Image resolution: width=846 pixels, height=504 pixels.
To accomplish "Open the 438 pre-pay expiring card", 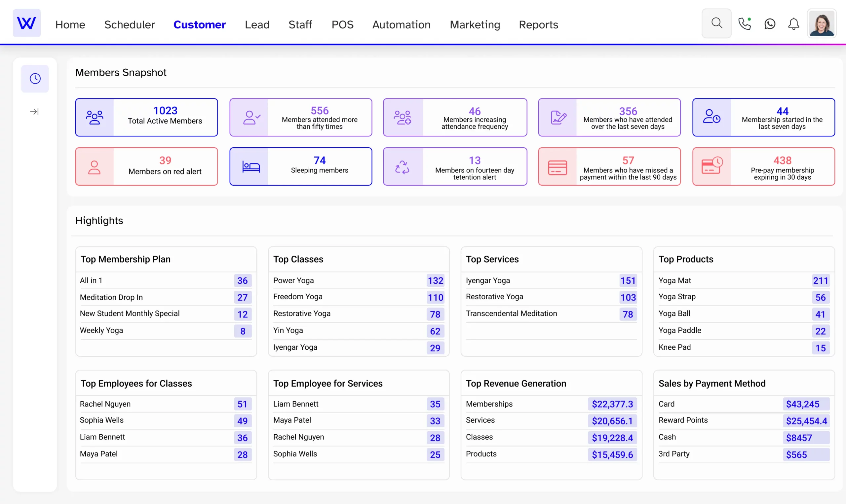I will [763, 166].
